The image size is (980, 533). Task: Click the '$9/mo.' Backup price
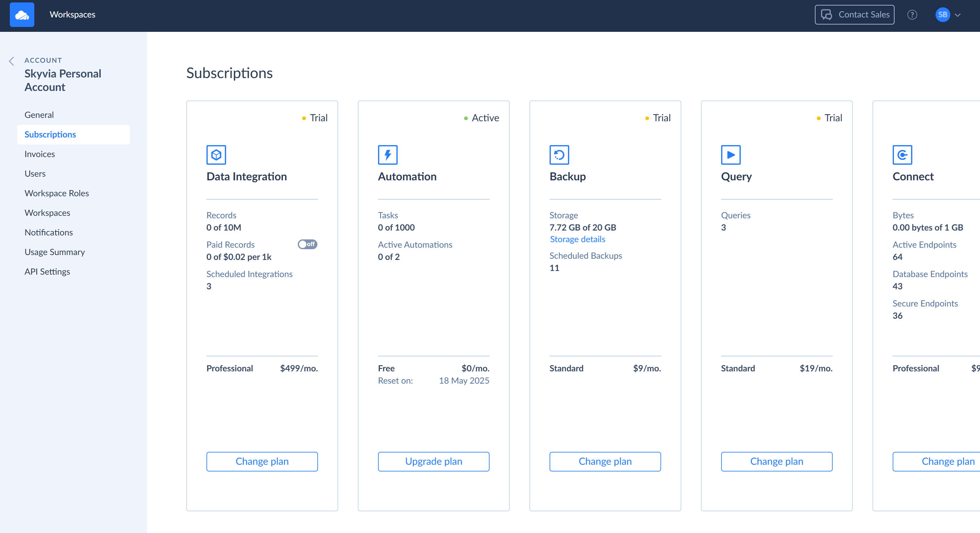[x=647, y=368]
